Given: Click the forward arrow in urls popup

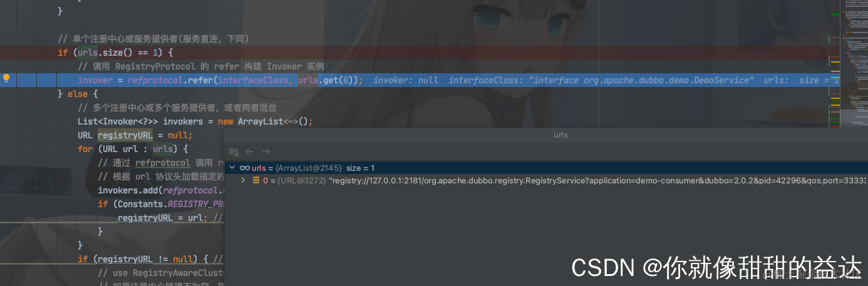Looking at the screenshot, I should 266,151.
